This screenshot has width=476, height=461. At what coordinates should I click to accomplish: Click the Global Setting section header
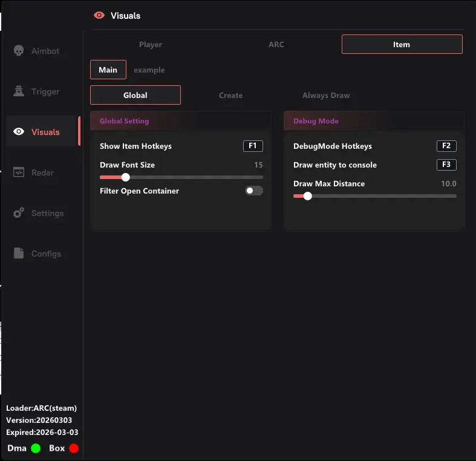click(180, 121)
